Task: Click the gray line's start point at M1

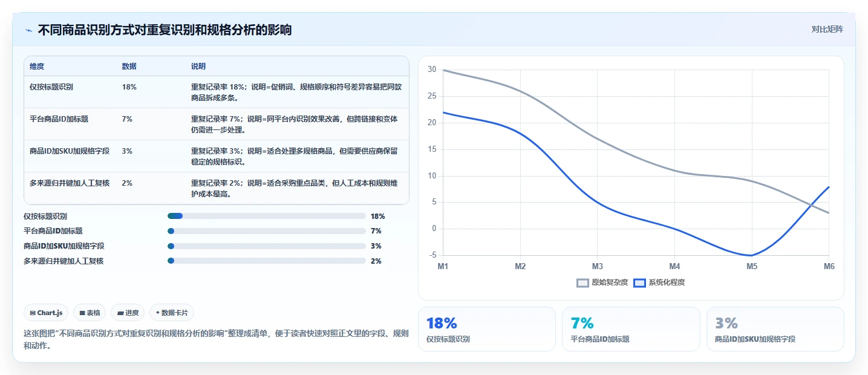Action: point(443,70)
